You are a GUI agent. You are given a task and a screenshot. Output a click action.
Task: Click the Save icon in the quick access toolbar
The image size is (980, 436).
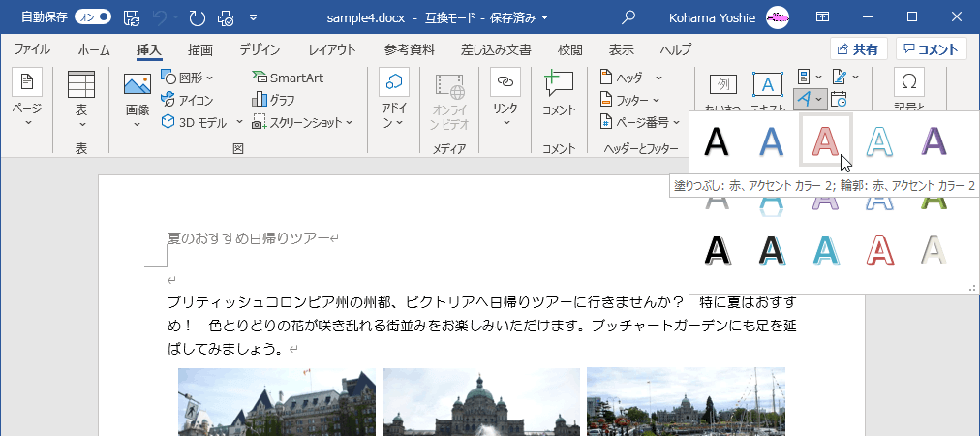(131, 17)
